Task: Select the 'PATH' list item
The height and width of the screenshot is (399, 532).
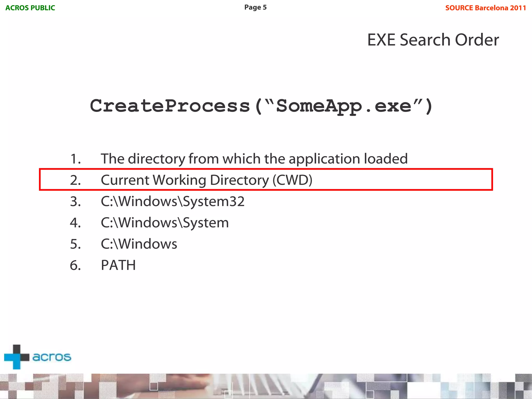Action: (x=118, y=265)
